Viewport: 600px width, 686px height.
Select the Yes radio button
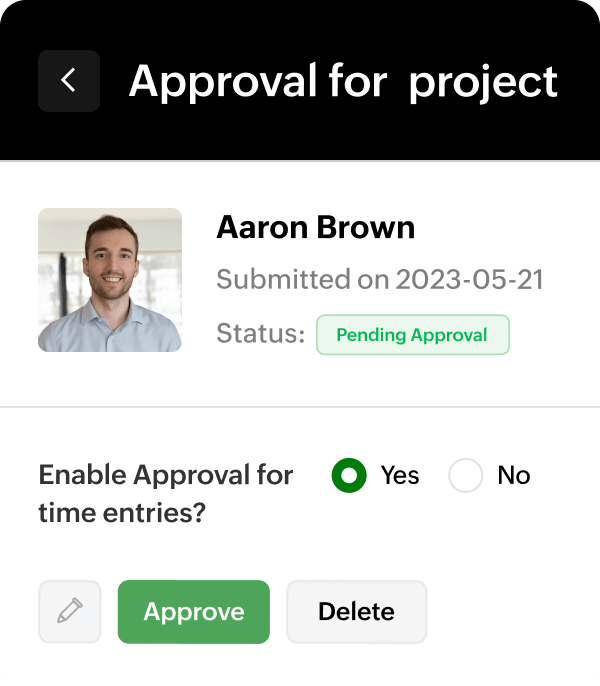click(x=349, y=476)
